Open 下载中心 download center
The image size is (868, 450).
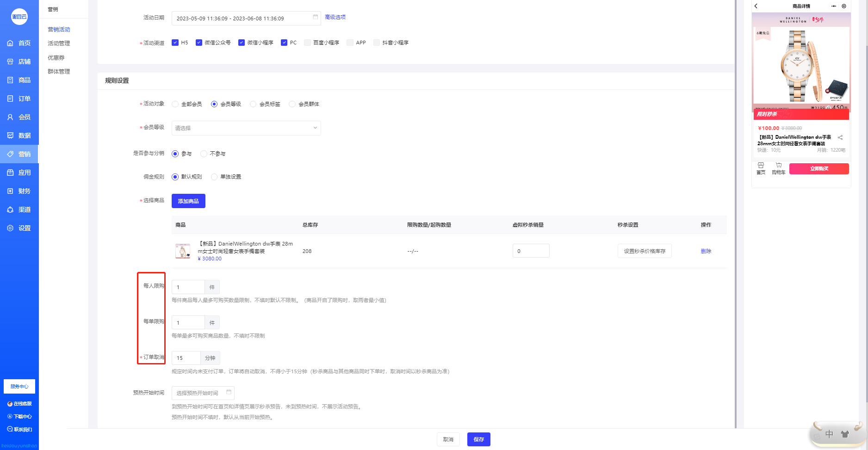[19, 416]
